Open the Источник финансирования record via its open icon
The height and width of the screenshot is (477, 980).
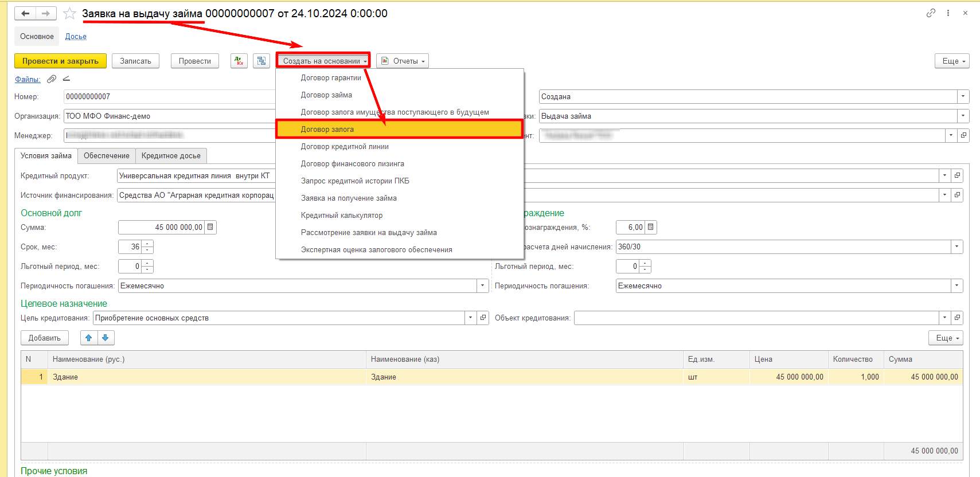957,195
